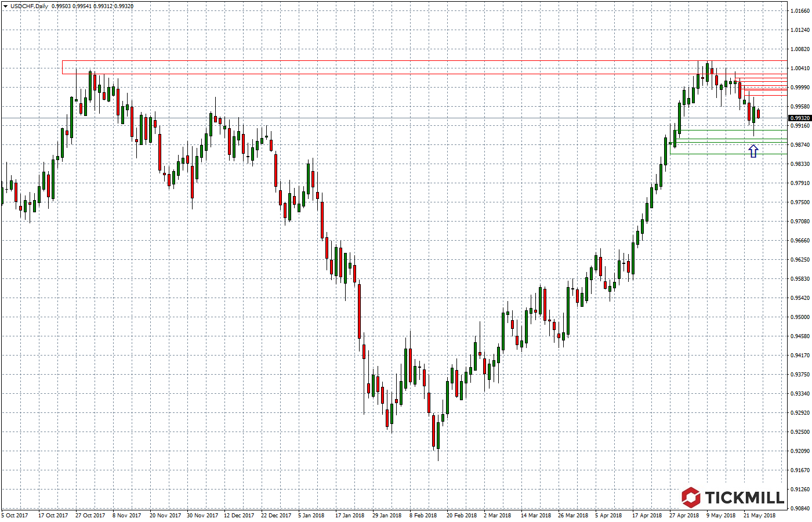Click the 26 Mar 2018 date label
The width and height of the screenshot is (812, 522).
(573, 515)
